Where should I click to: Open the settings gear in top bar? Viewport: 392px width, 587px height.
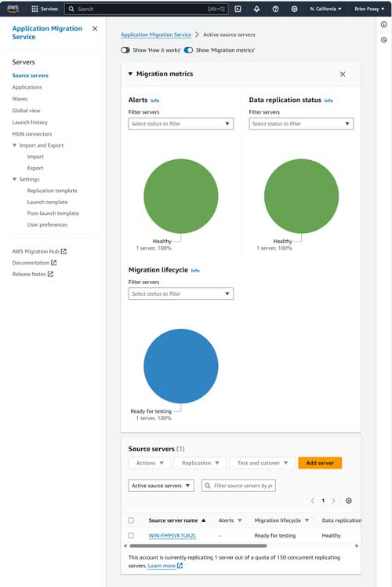coord(294,9)
